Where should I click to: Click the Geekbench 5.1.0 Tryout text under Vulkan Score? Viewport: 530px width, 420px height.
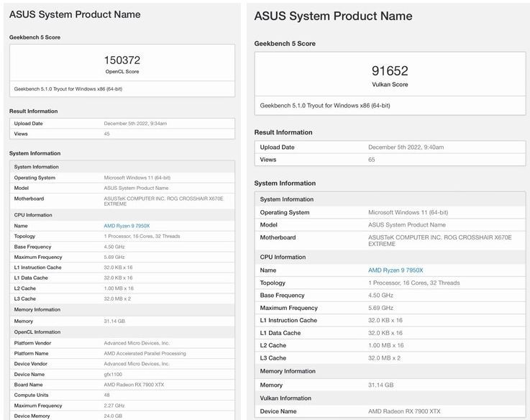pos(325,105)
